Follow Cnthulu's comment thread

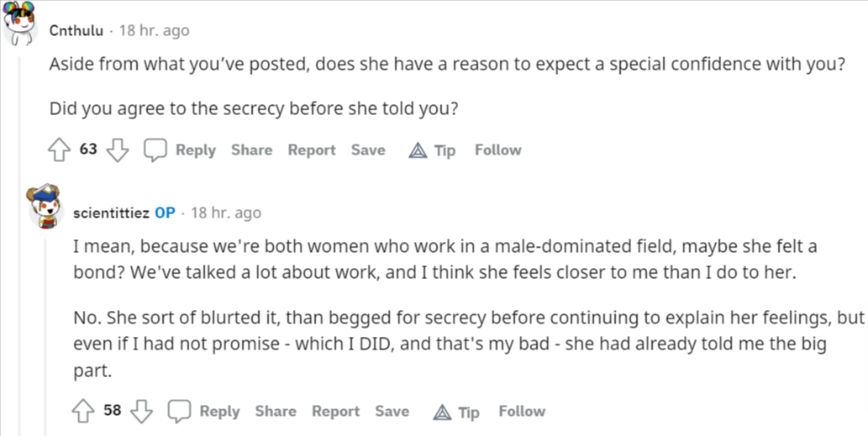tap(498, 150)
